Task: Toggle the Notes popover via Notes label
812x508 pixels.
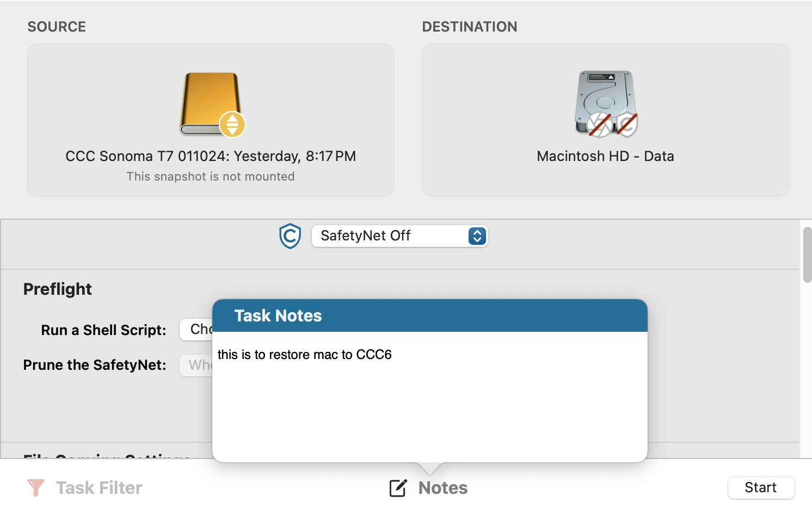Action: click(x=443, y=488)
